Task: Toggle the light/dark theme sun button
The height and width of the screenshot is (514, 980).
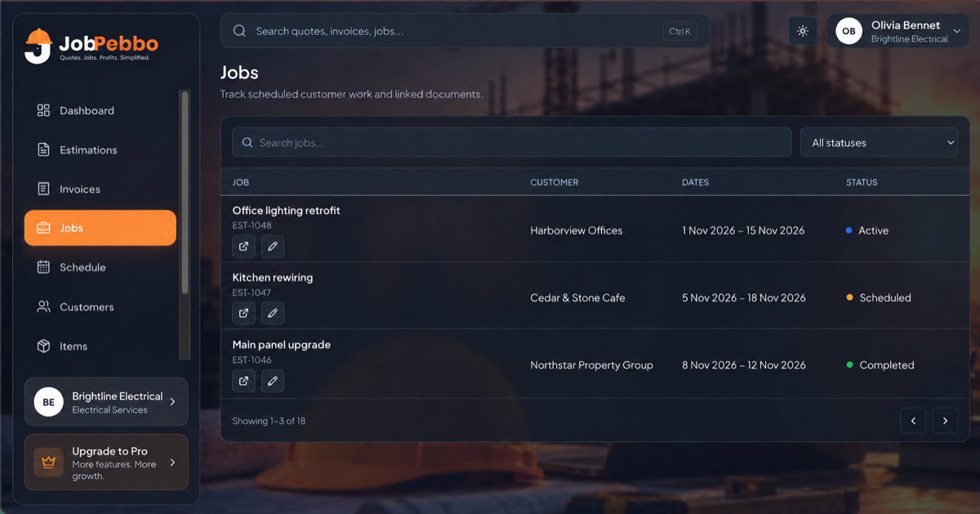Action: tap(803, 31)
